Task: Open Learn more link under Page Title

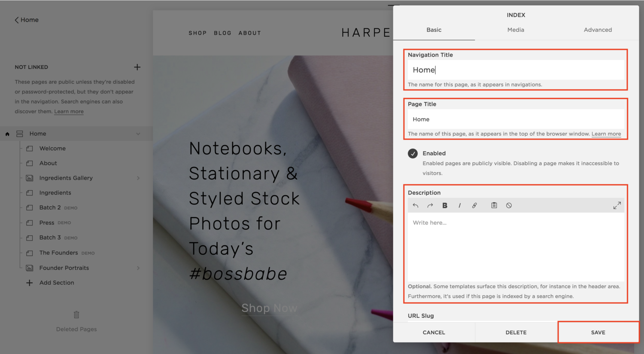Action: (x=606, y=134)
